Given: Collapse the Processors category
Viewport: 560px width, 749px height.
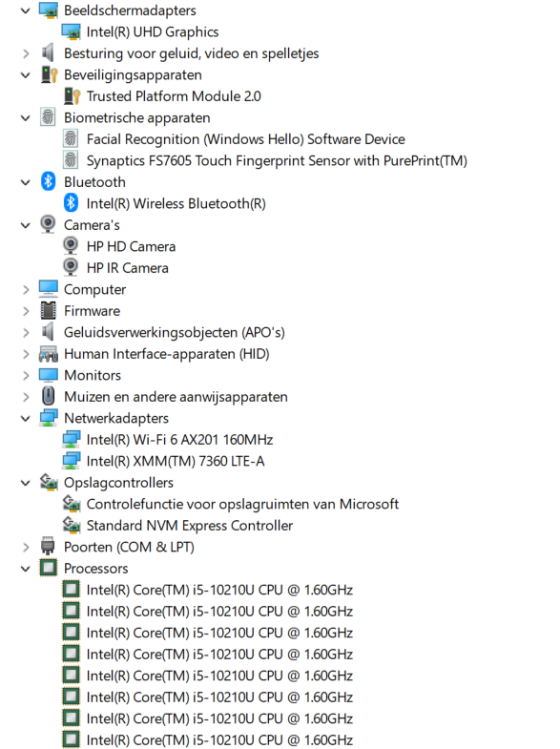Looking at the screenshot, I should [26, 569].
